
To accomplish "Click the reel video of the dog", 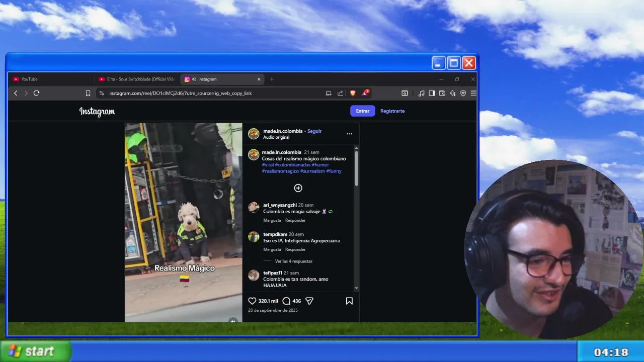I will (x=184, y=222).
